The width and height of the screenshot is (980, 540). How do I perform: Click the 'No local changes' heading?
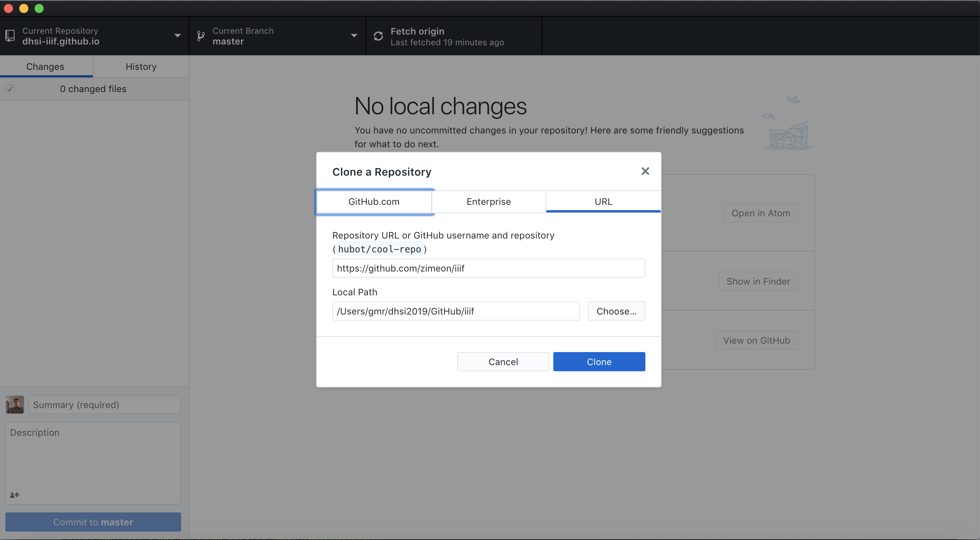(441, 106)
